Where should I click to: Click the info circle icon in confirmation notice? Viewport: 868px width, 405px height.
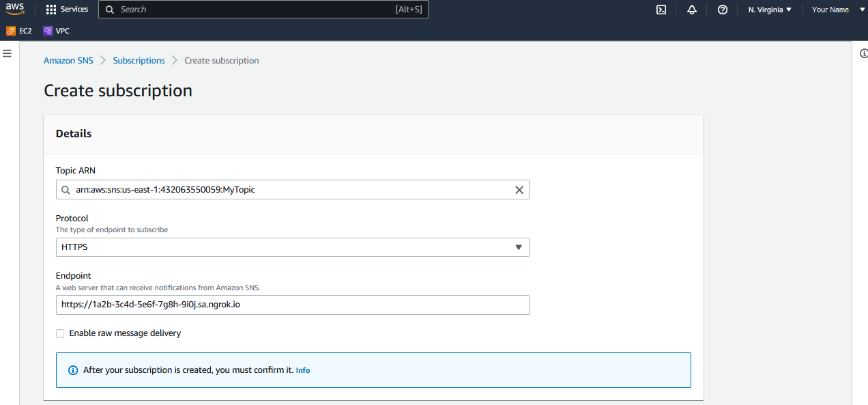pyautogui.click(x=73, y=370)
